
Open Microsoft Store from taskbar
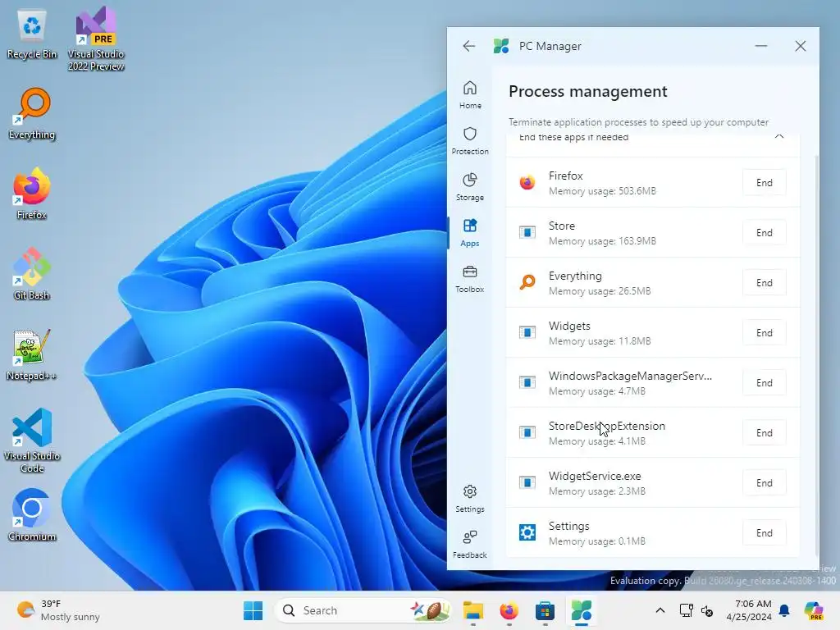pyautogui.click(x=545, y=610)
